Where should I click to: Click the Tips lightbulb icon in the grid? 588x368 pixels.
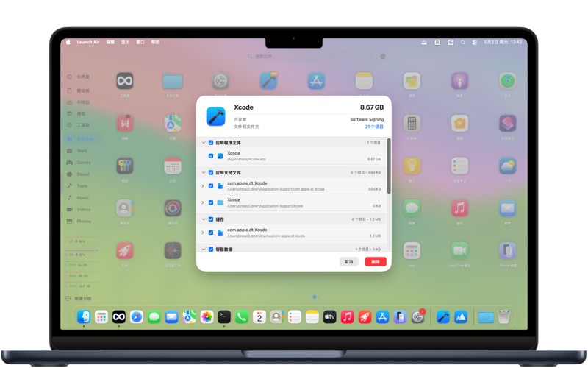pos(412,166)
